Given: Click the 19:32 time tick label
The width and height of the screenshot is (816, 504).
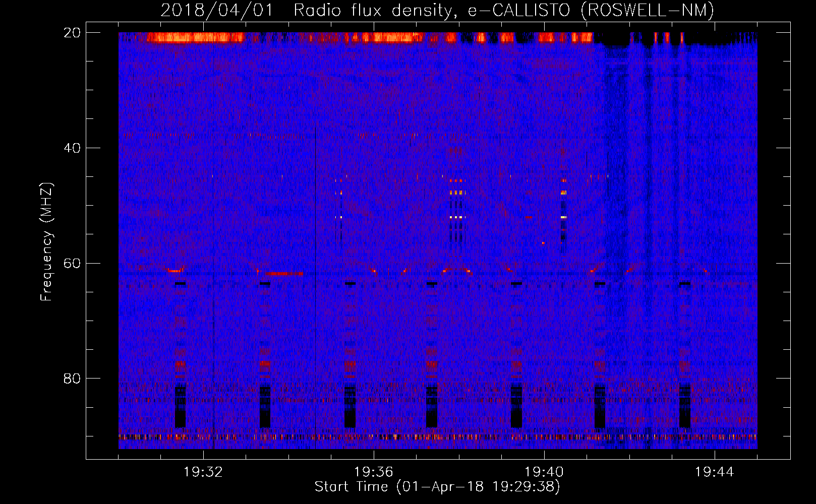Looking at the screenshot, I should point(203,472).
